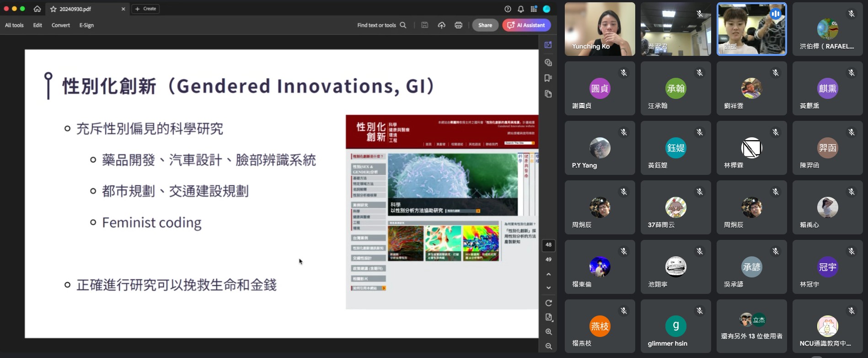This screenshot has width=868, height=358.
Task: Open the Comments panel in right sidebar
Action: [x=548, y=62]
